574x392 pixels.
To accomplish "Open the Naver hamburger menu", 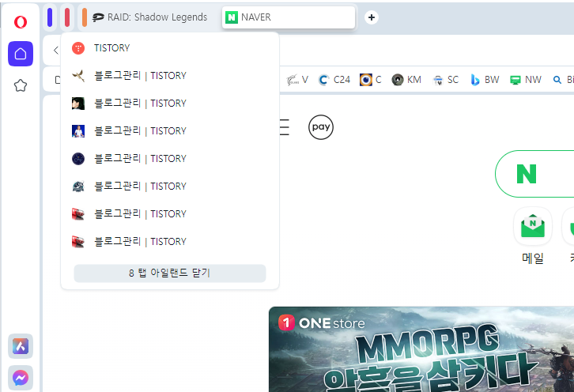I will pyautogui.click(x=285, y=127).
